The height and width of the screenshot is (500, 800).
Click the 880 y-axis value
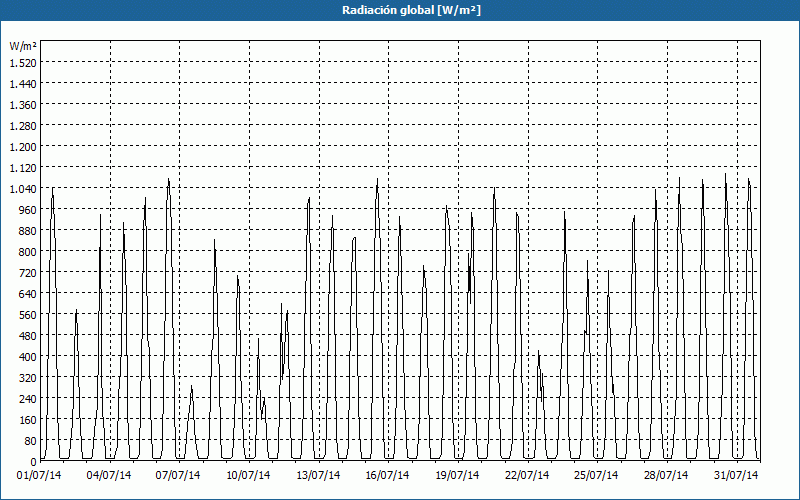point(28,231)
